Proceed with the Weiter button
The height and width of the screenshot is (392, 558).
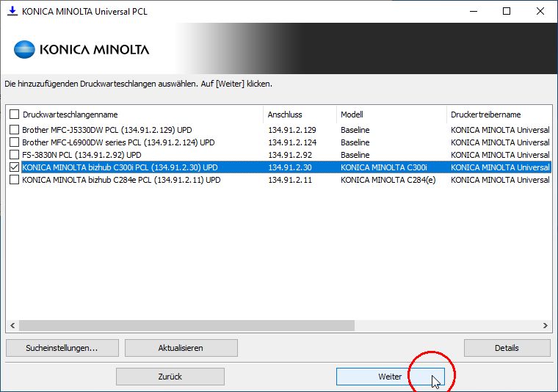point(390,377)
